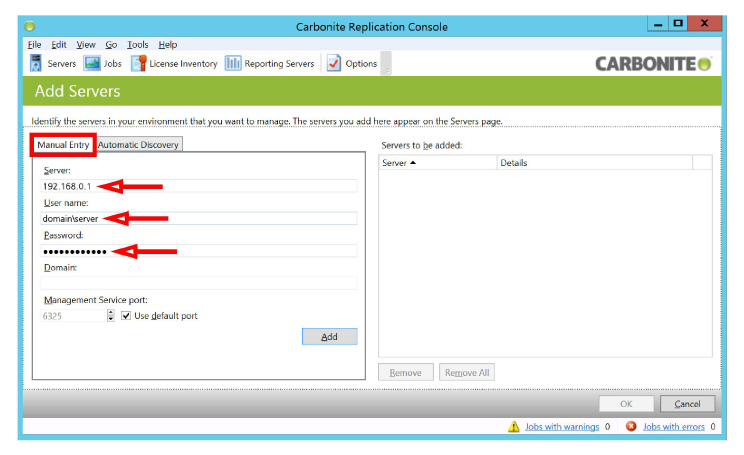Sort the list by the Server column header
Screen dimensions: 744x455
tap(437, 163)
